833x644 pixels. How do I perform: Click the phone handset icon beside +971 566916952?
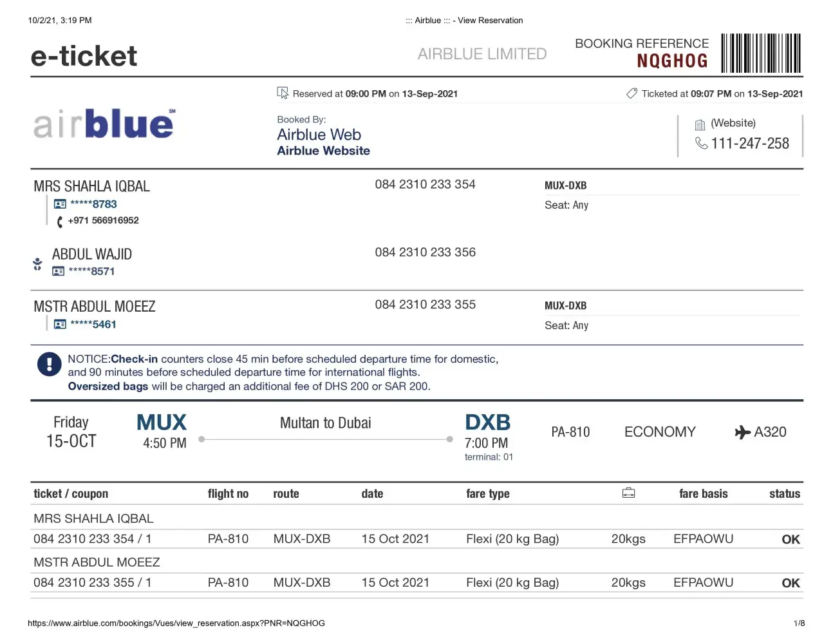tap(60, 222)
